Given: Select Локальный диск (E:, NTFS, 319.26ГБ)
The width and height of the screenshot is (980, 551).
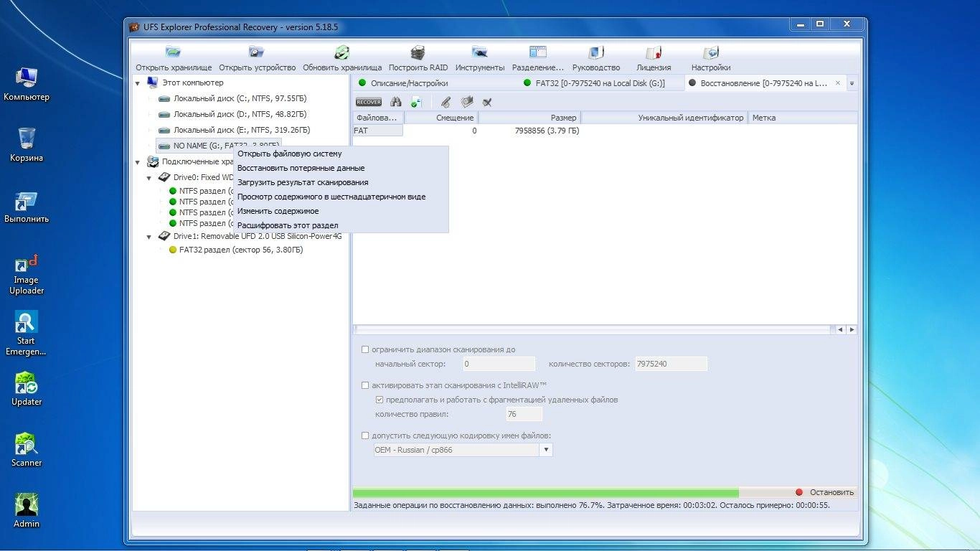Looking at the screenshot, I should point(242,130).
